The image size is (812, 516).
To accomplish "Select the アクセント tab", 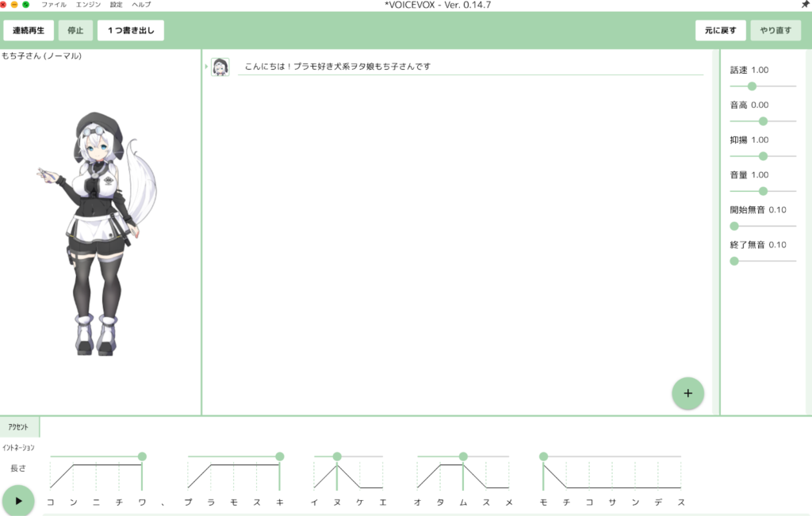I will [19, 427].
